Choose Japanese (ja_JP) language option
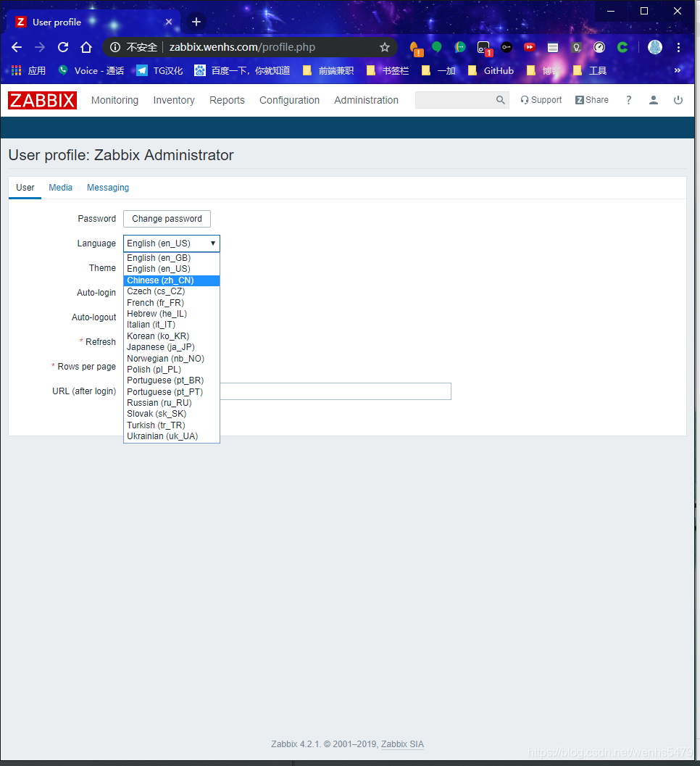The image size is (700, 766). click(172, 347)
